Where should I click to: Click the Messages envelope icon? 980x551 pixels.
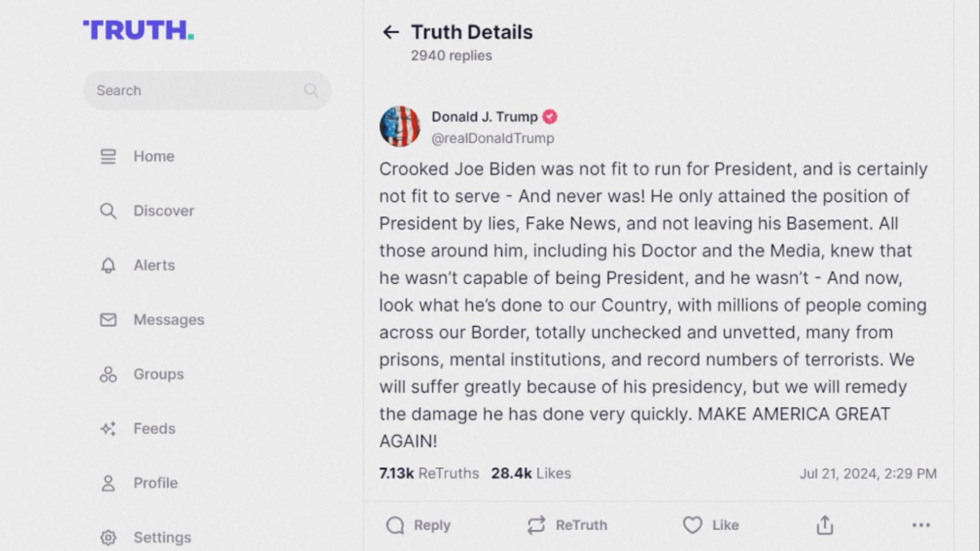point(108,320)
